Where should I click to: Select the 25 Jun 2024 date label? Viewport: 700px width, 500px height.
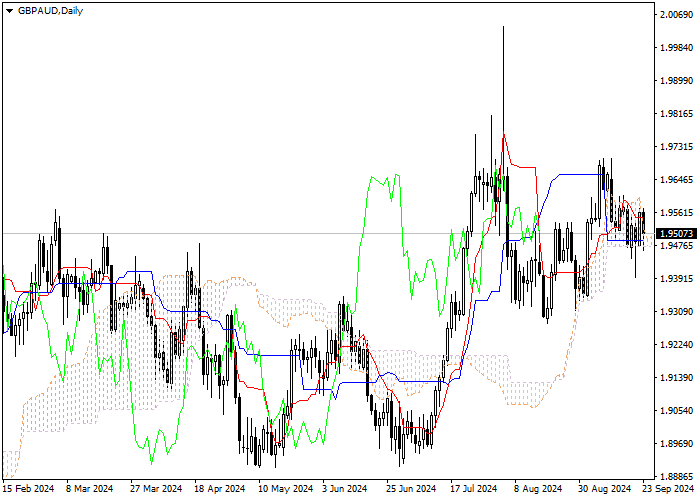(x=411, y=489)
